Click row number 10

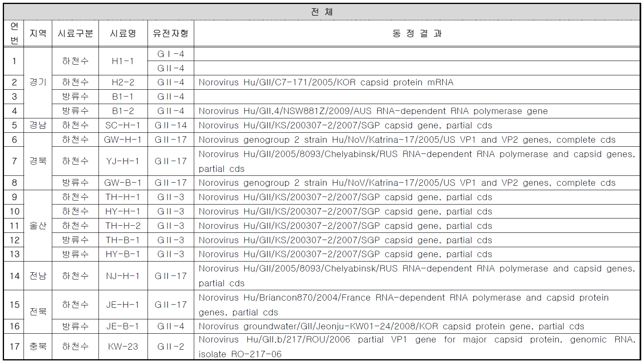(x=14, y=211)
